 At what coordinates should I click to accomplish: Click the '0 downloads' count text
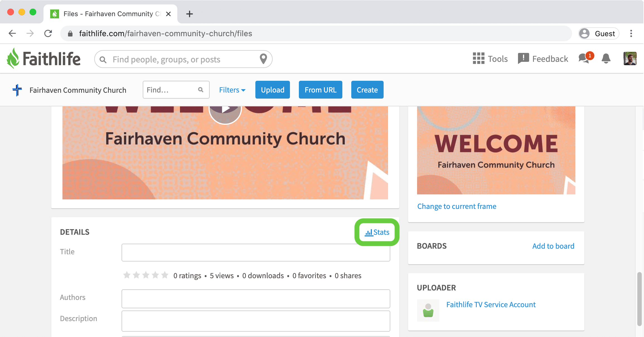(x=263, y=275)
